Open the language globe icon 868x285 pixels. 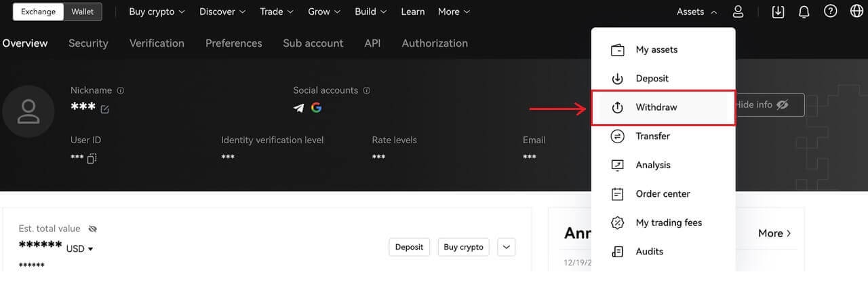click(x=856, y=12)
